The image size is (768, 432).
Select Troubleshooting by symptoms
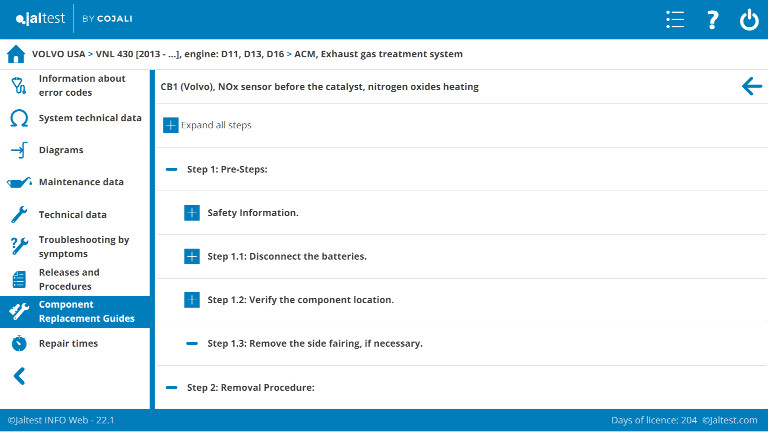coord(83,246)
